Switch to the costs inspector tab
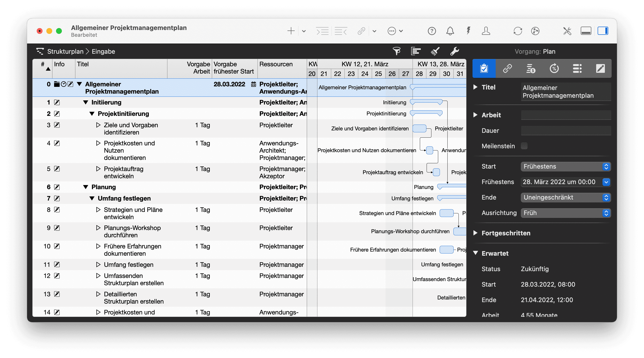Image resolution: width=644 pixels, height=358 pixels. tap(530, 68)
